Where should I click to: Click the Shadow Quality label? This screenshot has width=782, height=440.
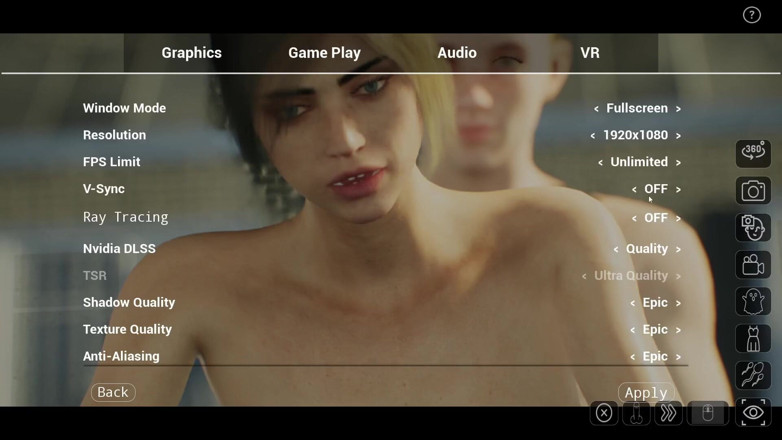tap(129, 303)
